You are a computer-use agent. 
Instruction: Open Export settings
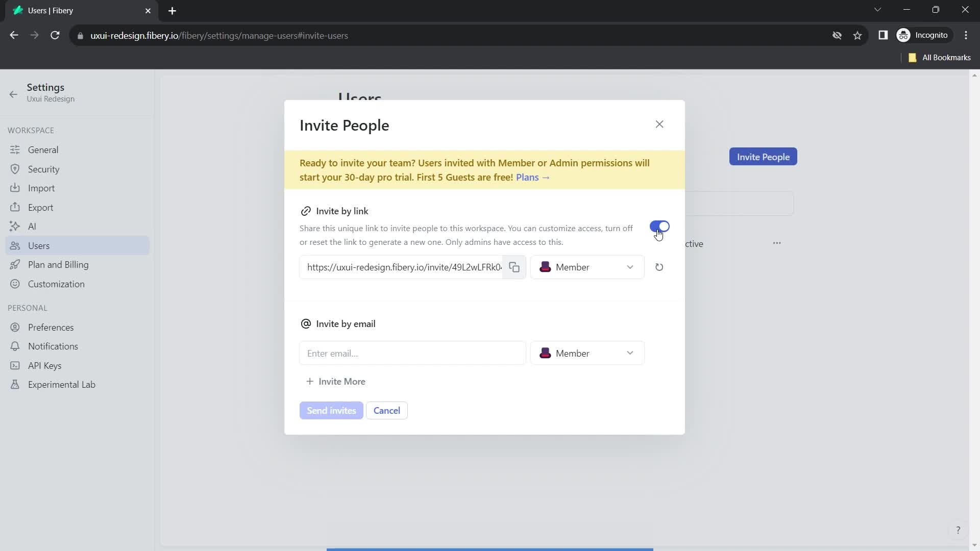[x=78, y=208]
